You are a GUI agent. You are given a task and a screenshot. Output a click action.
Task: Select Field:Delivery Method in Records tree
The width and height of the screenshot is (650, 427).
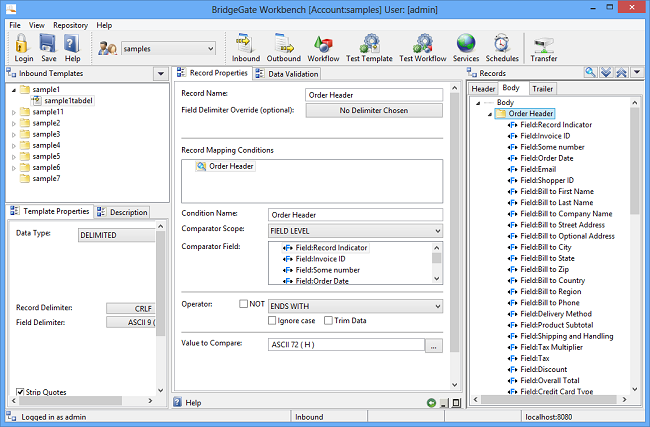point(556,314)
